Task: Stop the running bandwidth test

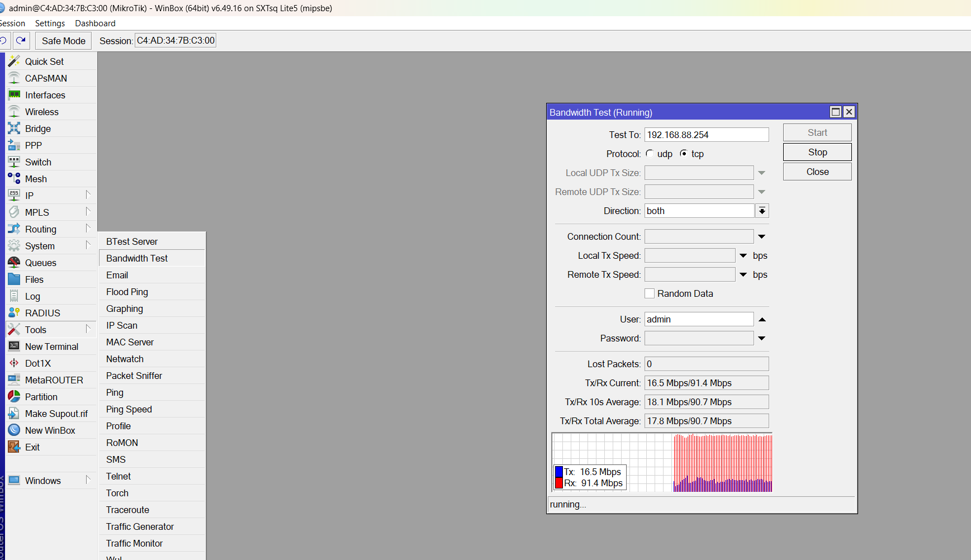Action: 817,152
